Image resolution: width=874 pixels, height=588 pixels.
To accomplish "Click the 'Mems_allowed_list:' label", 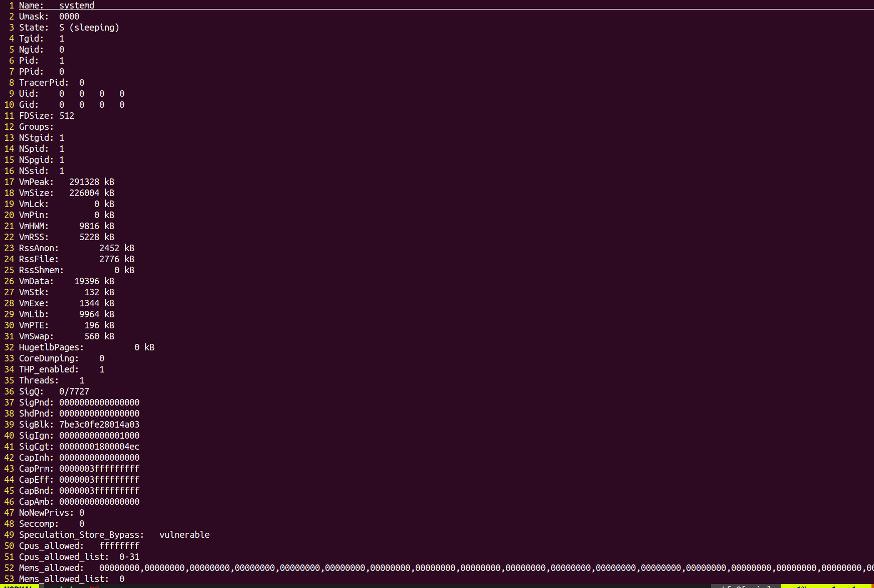I will (64, 579).
